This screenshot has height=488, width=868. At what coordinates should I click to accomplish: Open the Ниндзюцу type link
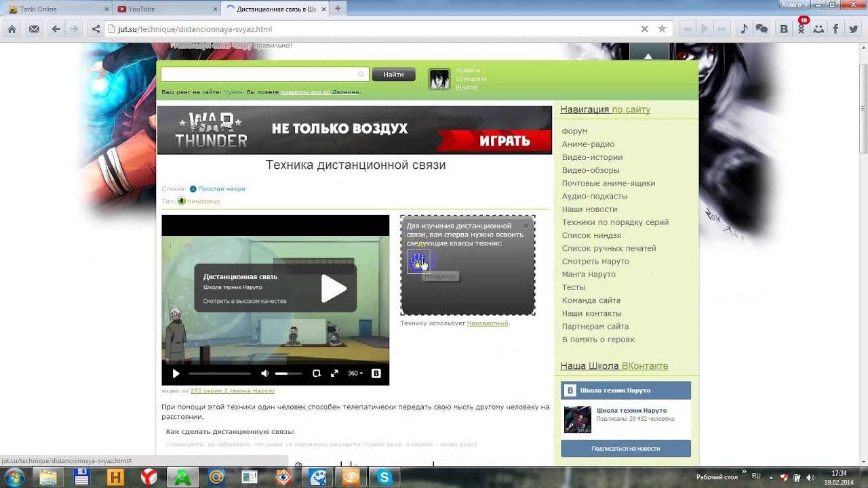tap(203, 201)
